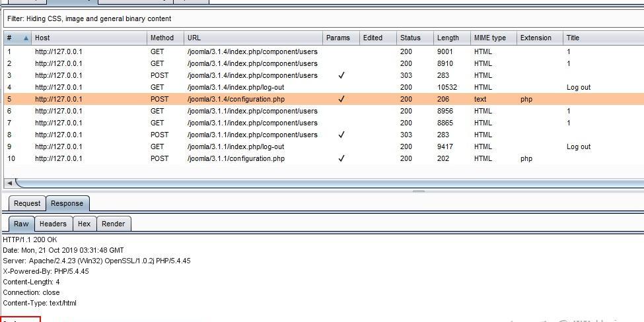Screen dimensions: 644x322
Task: Click 'Log out' title in row 4
Action: tap(579, 87)
